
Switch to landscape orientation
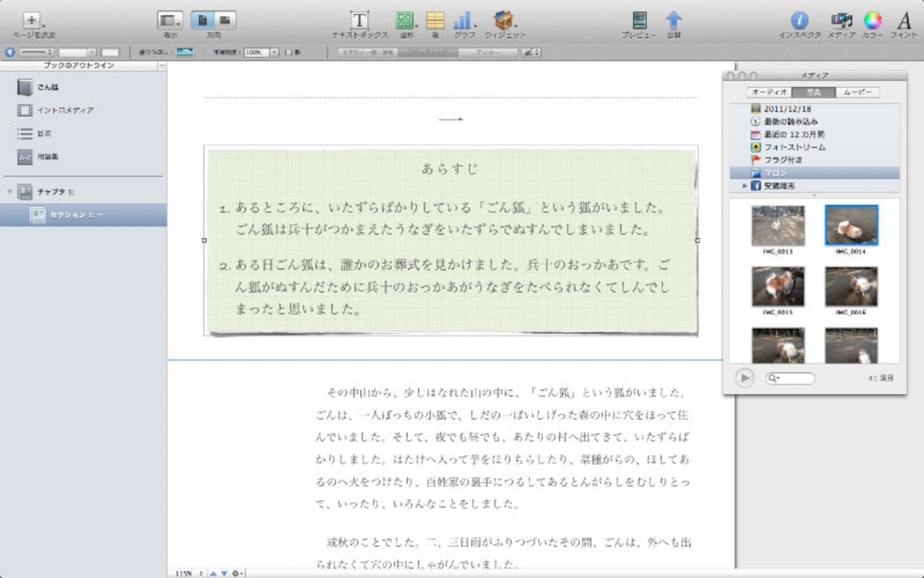click(225, 21)
